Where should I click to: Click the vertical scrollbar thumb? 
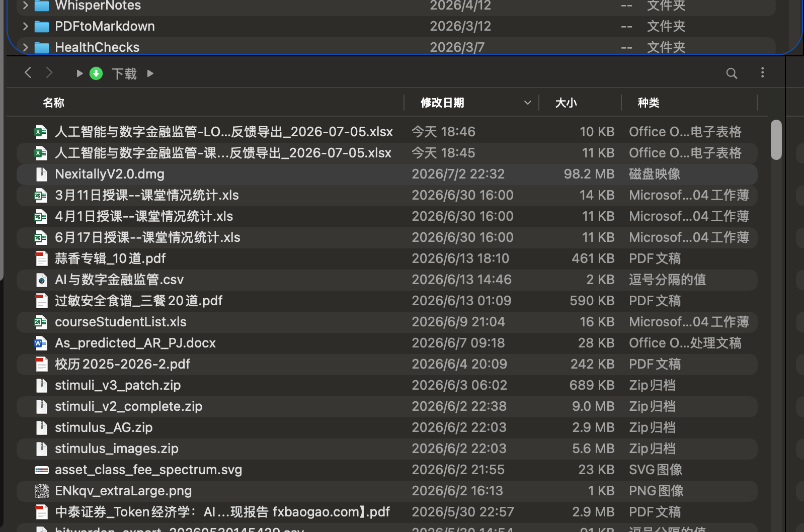point(776,140)
